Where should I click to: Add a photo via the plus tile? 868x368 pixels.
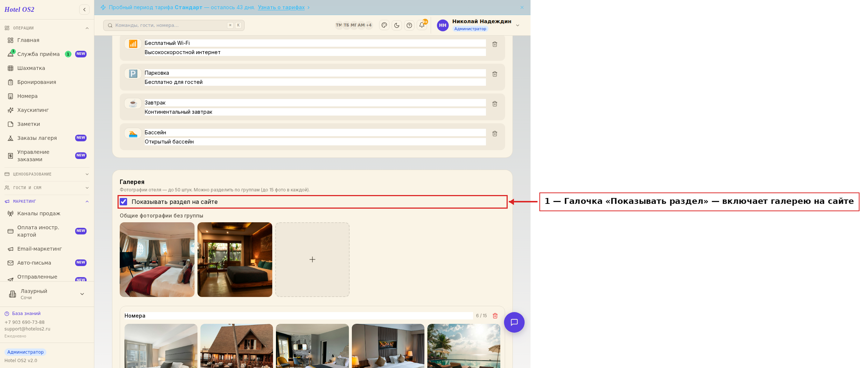[312, 259]
